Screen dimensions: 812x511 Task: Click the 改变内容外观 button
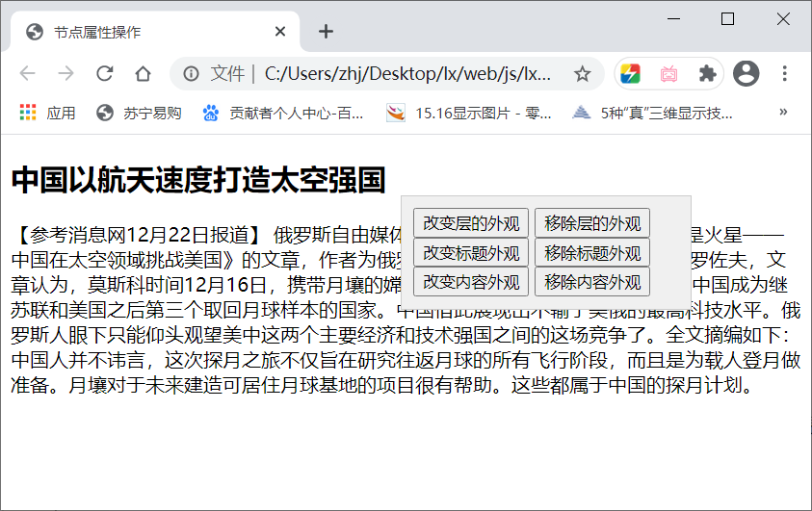pyautogui.click(x=471, y=282)
